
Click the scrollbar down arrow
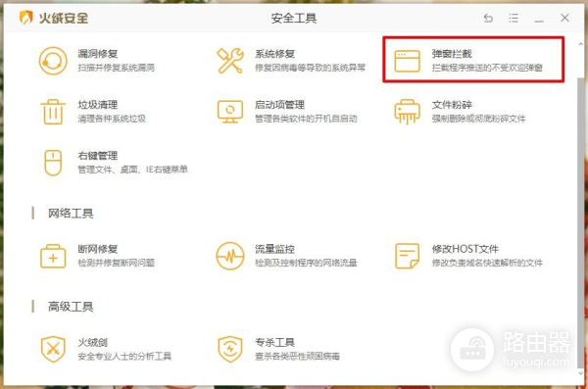click(580, 373)
